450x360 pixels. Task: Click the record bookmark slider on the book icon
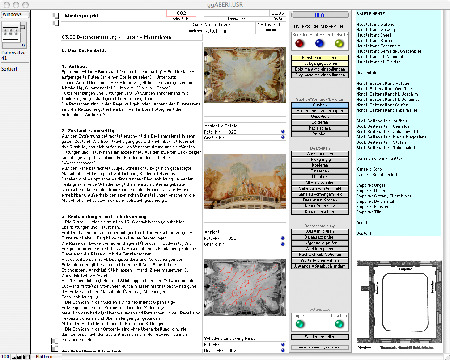[23, 27]
